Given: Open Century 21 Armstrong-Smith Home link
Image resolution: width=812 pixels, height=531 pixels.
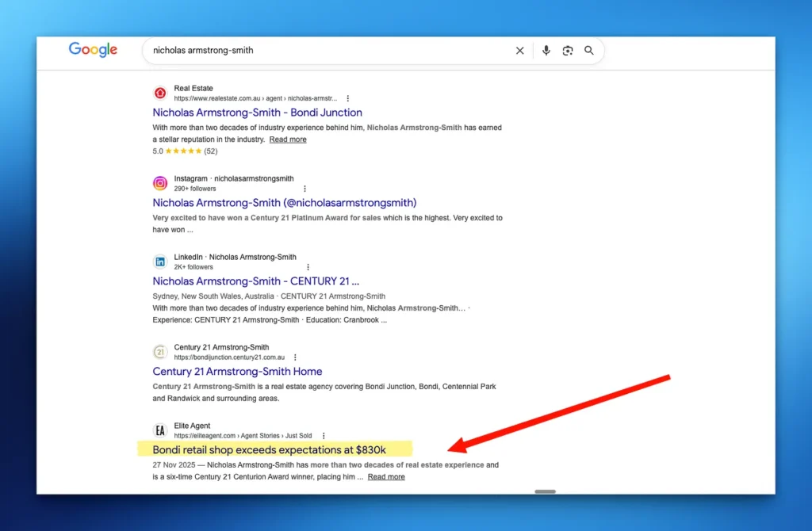Looking at the screenshot, I should click(237, 372).
